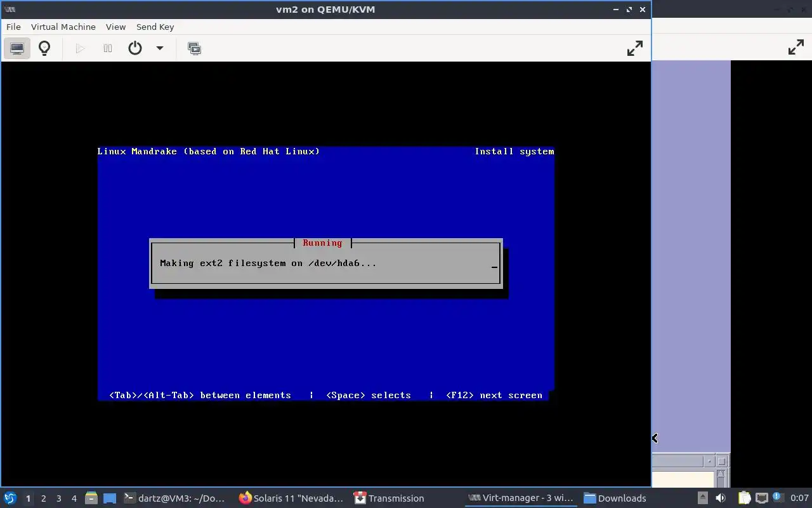Click fullscreen icon in background VM window
Screen dimensions: 812x508
tap(796, 48)
